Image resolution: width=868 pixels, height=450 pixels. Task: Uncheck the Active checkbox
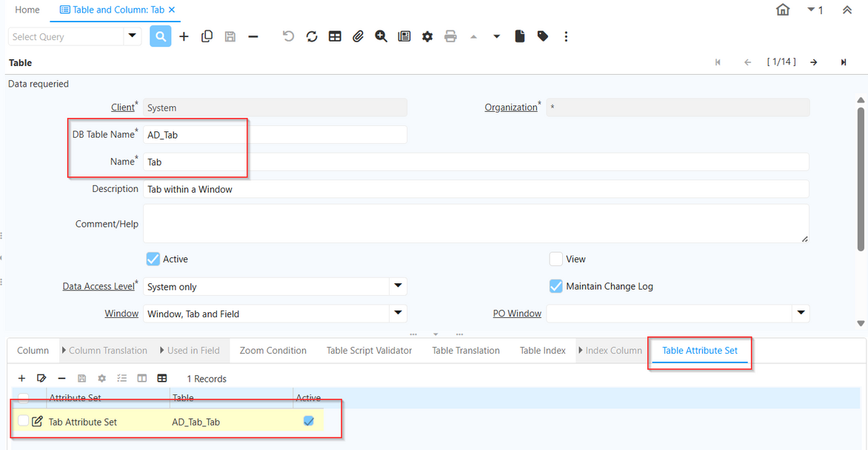pos(153,259)
